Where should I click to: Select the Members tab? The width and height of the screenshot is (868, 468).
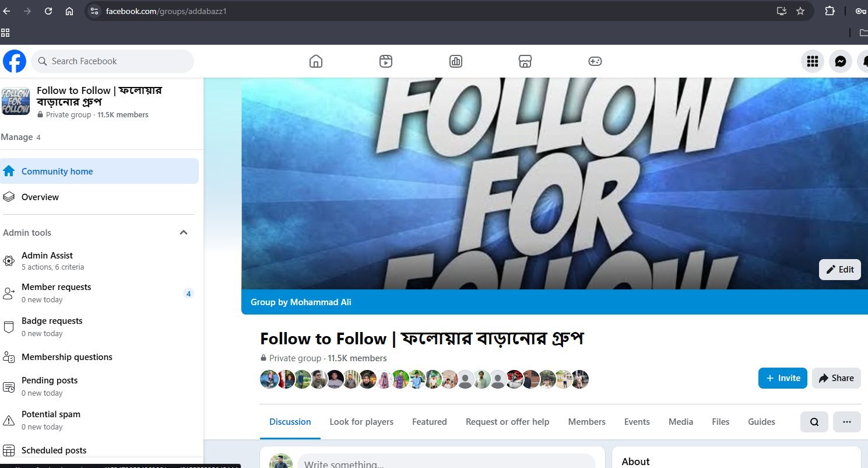(x=587, y=422)
